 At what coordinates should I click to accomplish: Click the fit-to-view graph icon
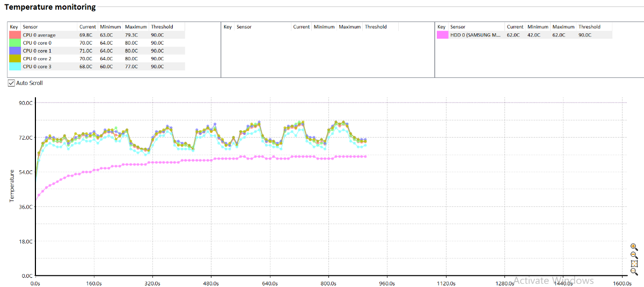tap(634, 263)
